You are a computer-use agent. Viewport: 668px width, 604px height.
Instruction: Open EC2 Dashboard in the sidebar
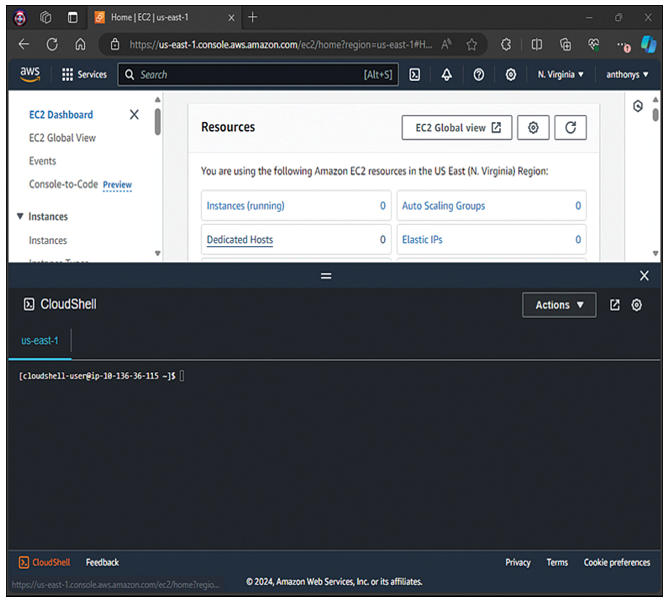pos(61,115)
